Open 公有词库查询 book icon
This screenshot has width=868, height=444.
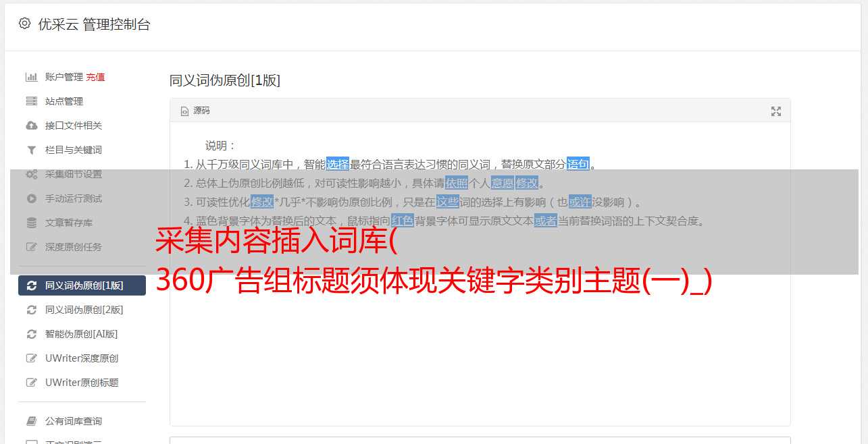click(31, 421)
